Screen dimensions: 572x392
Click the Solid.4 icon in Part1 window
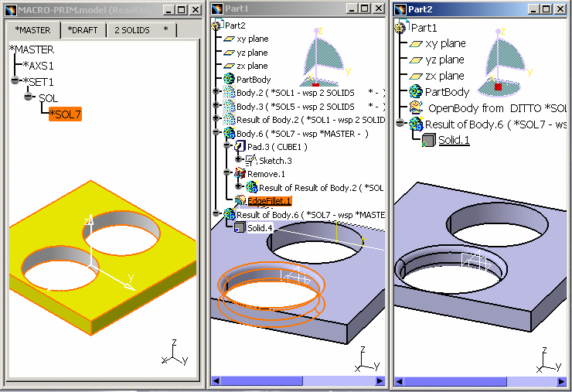click(x=240, y=227)
